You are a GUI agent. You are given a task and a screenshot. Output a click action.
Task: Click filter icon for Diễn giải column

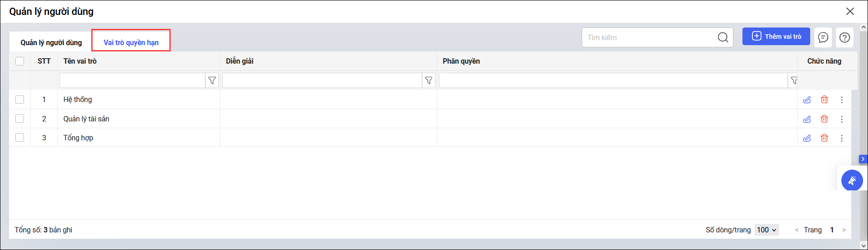(429, 81)
